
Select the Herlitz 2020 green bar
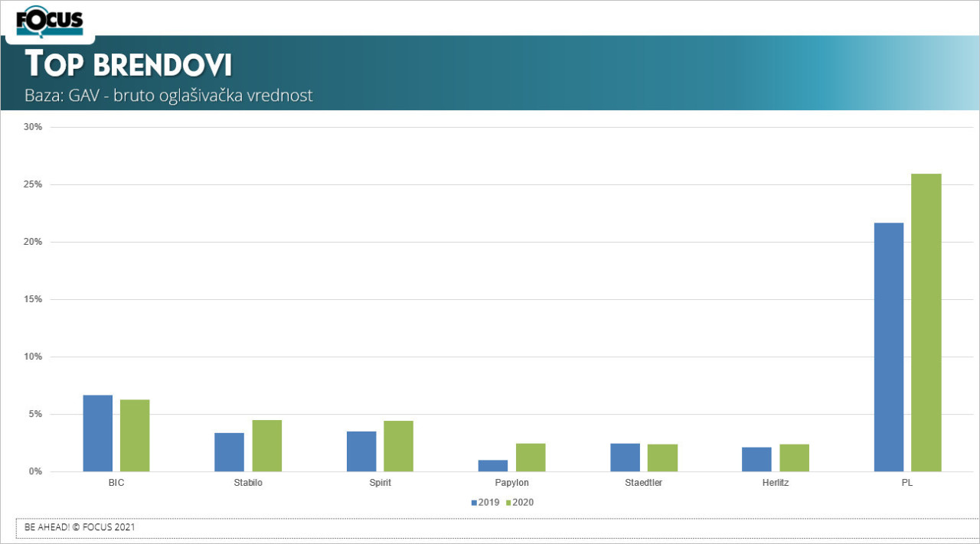click(x=795, y=458)
